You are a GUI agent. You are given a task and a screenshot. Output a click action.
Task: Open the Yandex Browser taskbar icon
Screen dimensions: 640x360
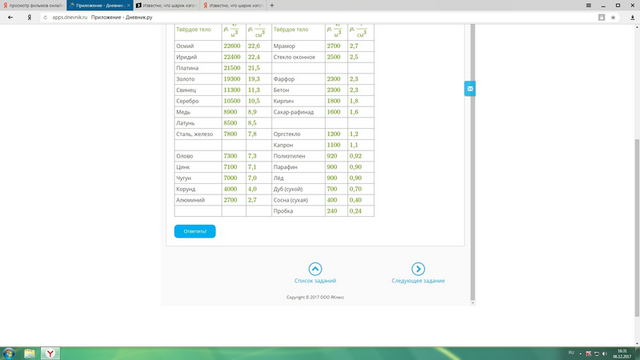(x=50, y=353)
